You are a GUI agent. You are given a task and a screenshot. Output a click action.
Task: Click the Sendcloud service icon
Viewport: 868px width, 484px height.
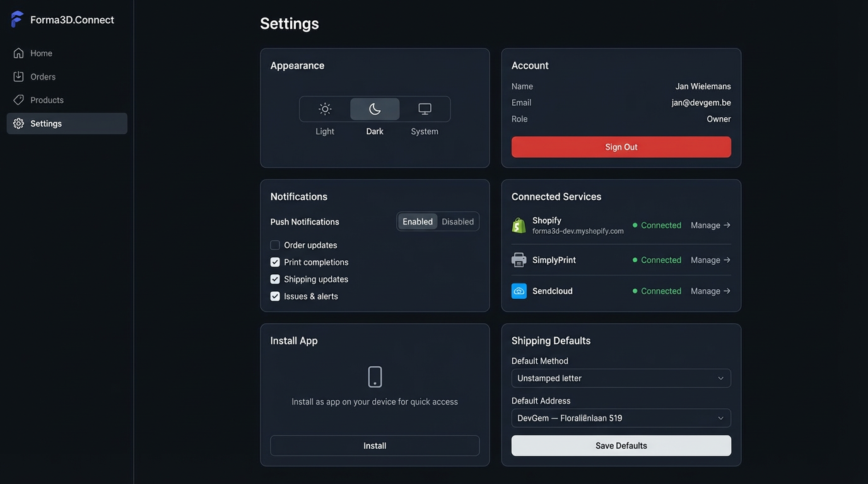click(x=519, y=291)
